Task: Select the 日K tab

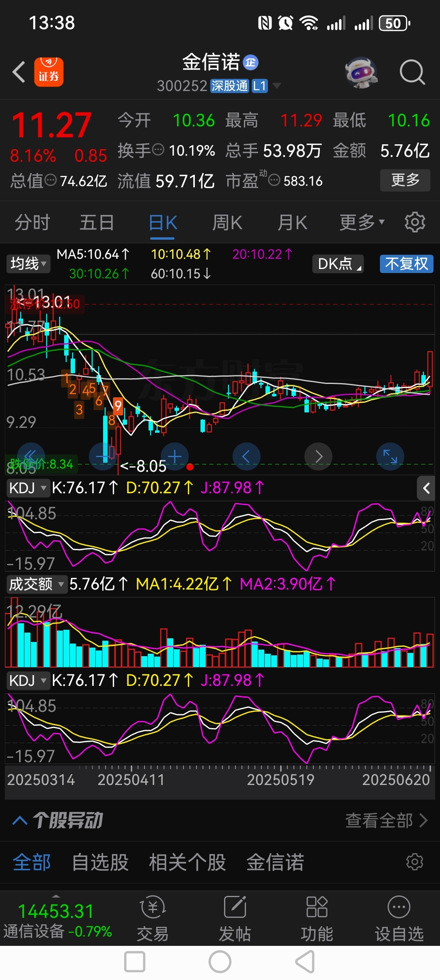Action: pyautogui.click(x=162, y=223)
